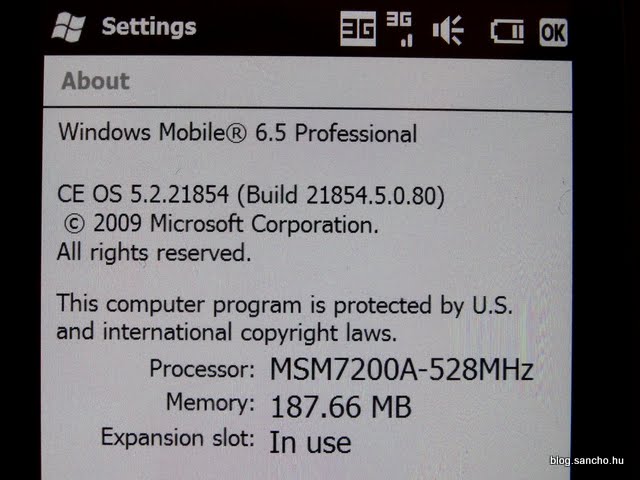Tap the 2009 Microsoft Corporation copyright line

(x=221, y=224)
